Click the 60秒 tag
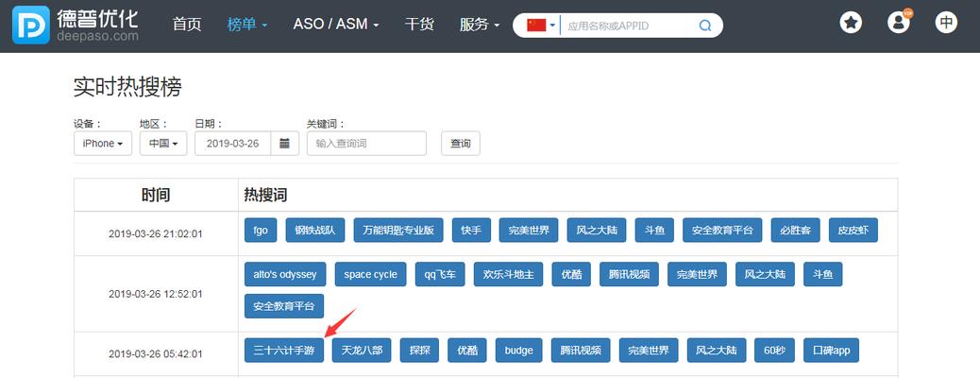This screenshot has height=378, width=980. pyautogui.click(x=774, y=351)
